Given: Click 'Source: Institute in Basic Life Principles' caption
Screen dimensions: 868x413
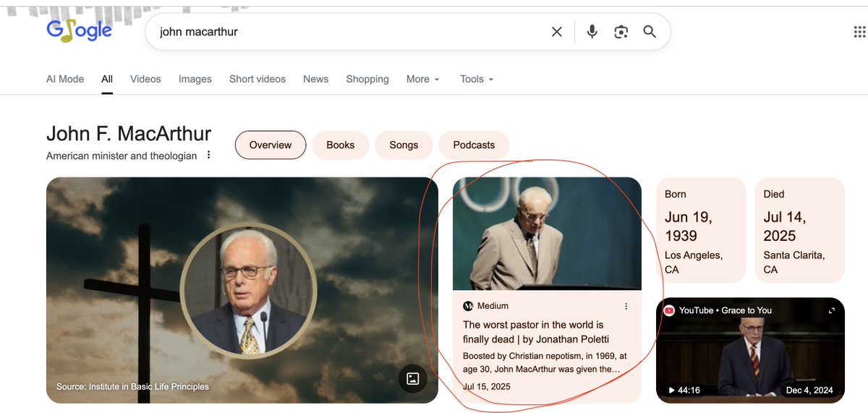Looking at the screenshot, I should (132, 387).
